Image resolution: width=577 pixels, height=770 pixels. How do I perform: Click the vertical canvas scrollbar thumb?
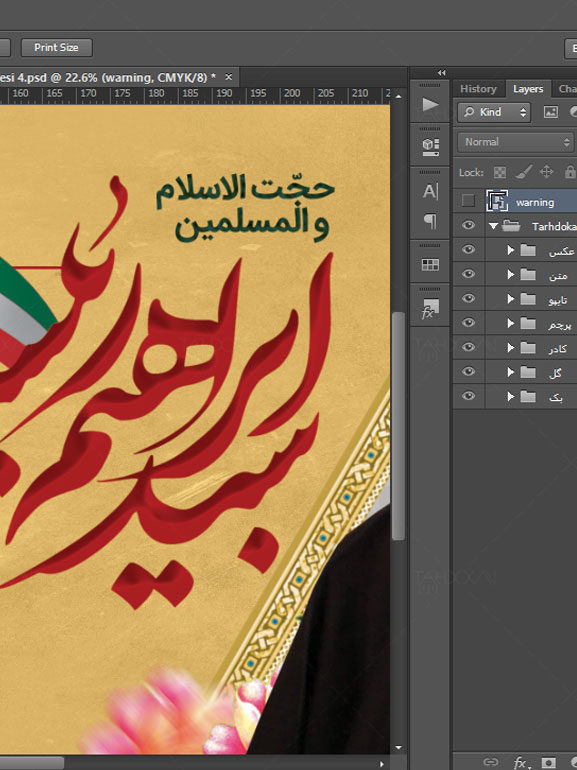click(x=398, y=426)
